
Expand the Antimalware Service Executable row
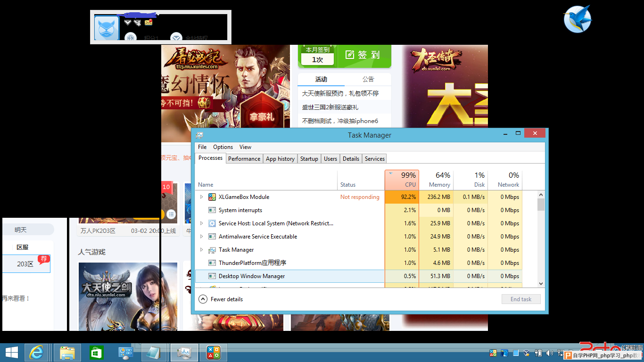tap(202, 237)
